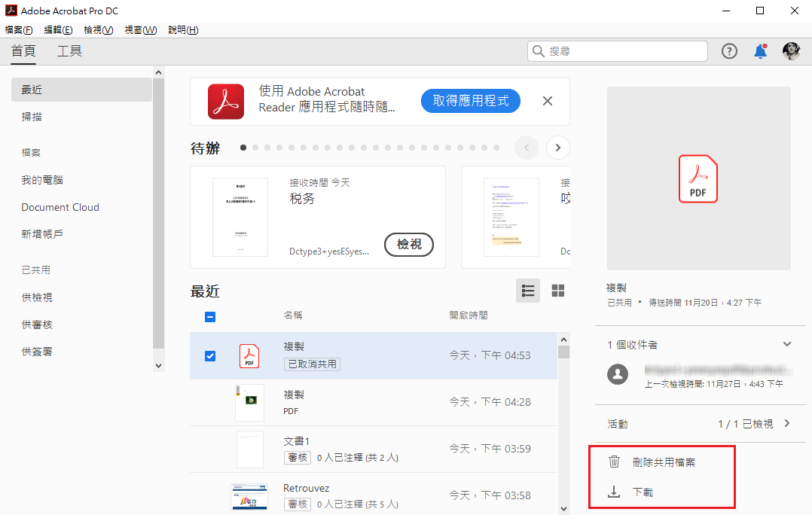The height and width of the screenshot is (515, 812).
Task: Switch to the 工具 tab
Action: pyautogui.click(x=69, y=51)
